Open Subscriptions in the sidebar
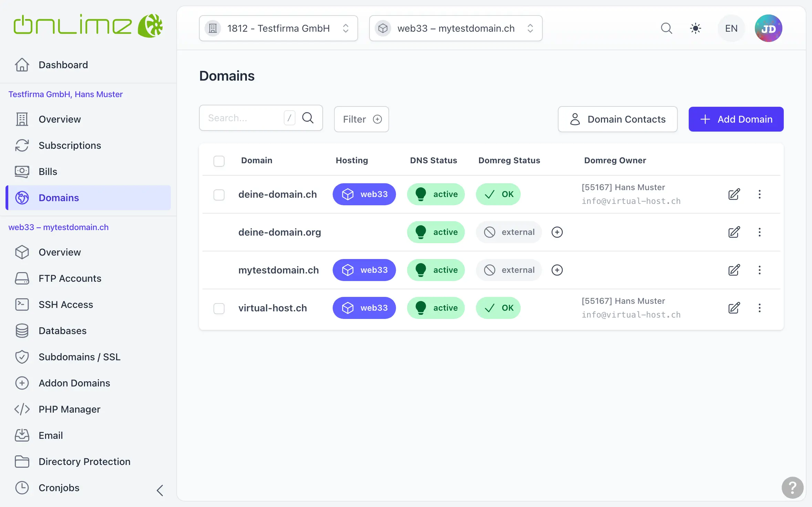Screen dimensions: 812x507 click(x=88, y=145)
